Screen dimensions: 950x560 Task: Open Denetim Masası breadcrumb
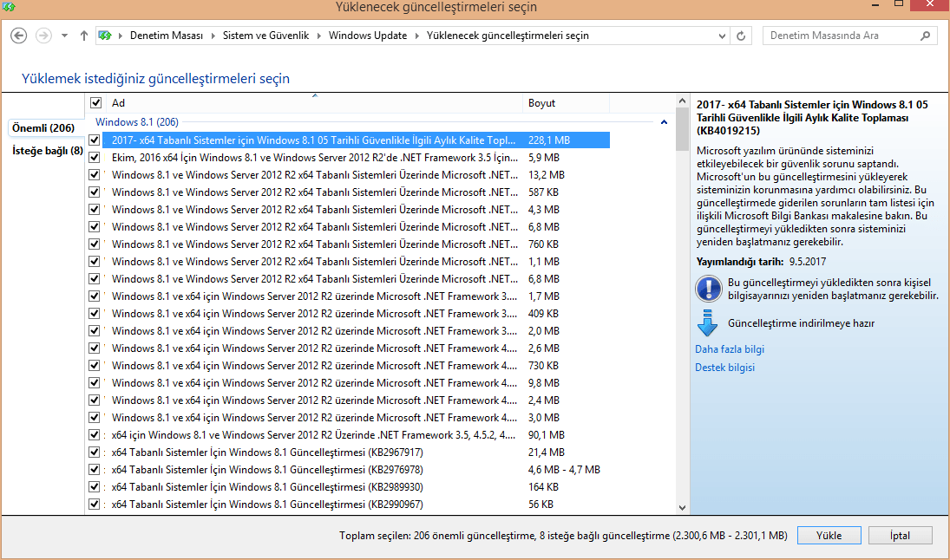coord(166,36)
